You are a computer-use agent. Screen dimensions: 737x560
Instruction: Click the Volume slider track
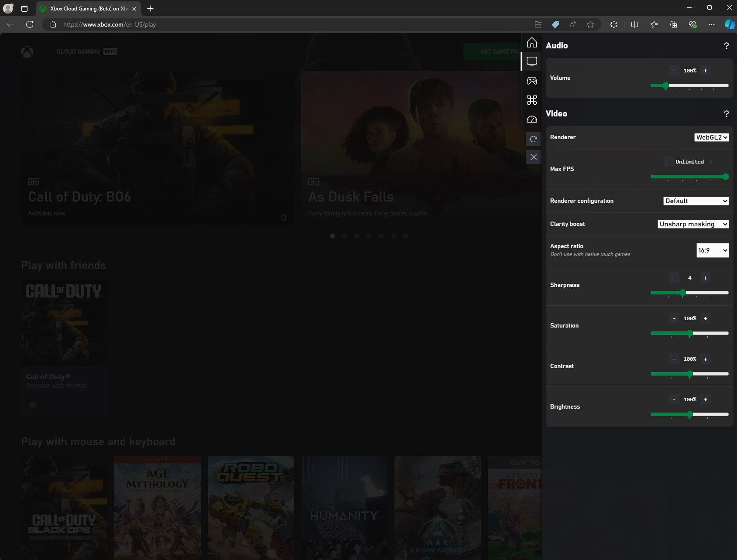(x=690, y=85)
